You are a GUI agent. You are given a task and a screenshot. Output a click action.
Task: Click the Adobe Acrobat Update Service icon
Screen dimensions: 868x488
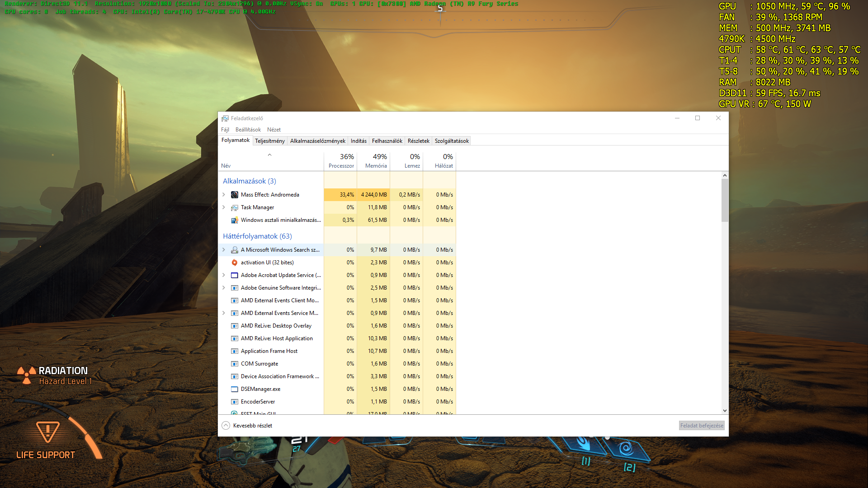pos(234,275)
